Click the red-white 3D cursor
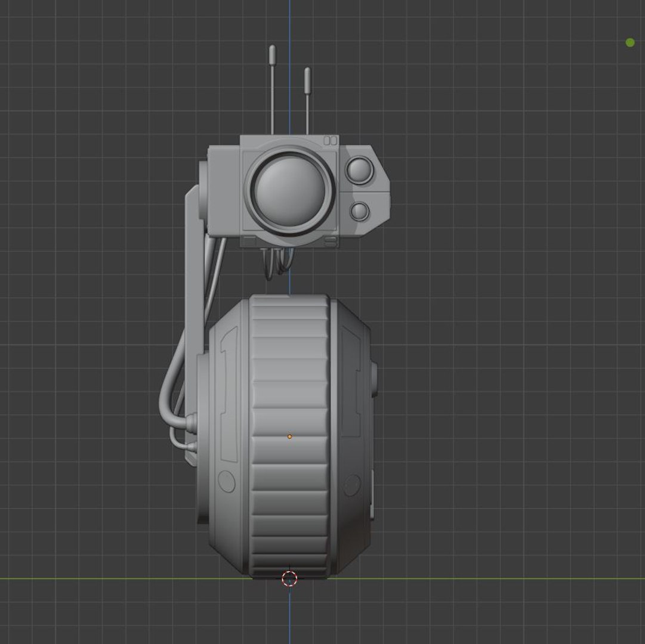645x644 pixels. [x=289, y=578]
